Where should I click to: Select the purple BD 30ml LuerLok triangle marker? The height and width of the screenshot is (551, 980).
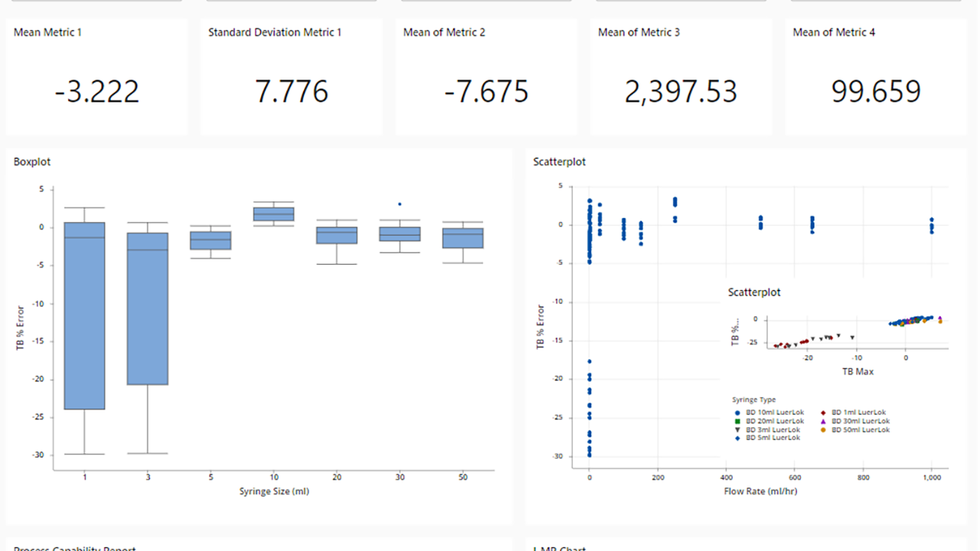click(x=824, y=421)
